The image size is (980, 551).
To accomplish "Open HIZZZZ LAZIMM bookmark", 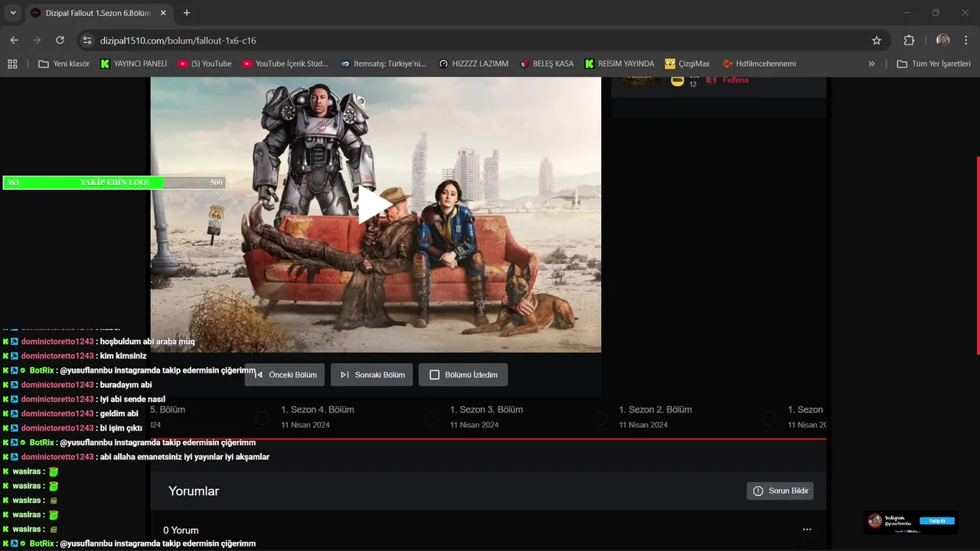I will tap(473, 64).
